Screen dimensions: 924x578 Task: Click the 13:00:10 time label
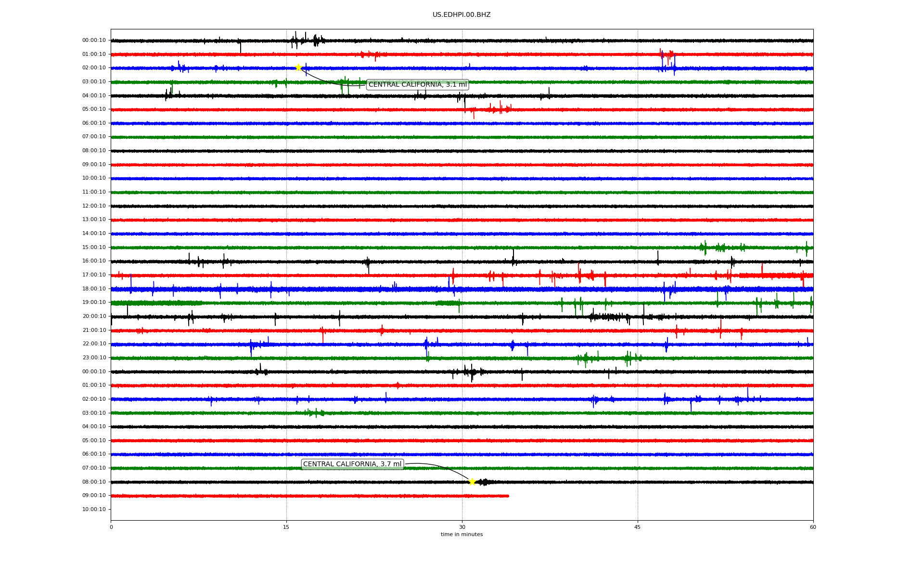click(94, 220)
